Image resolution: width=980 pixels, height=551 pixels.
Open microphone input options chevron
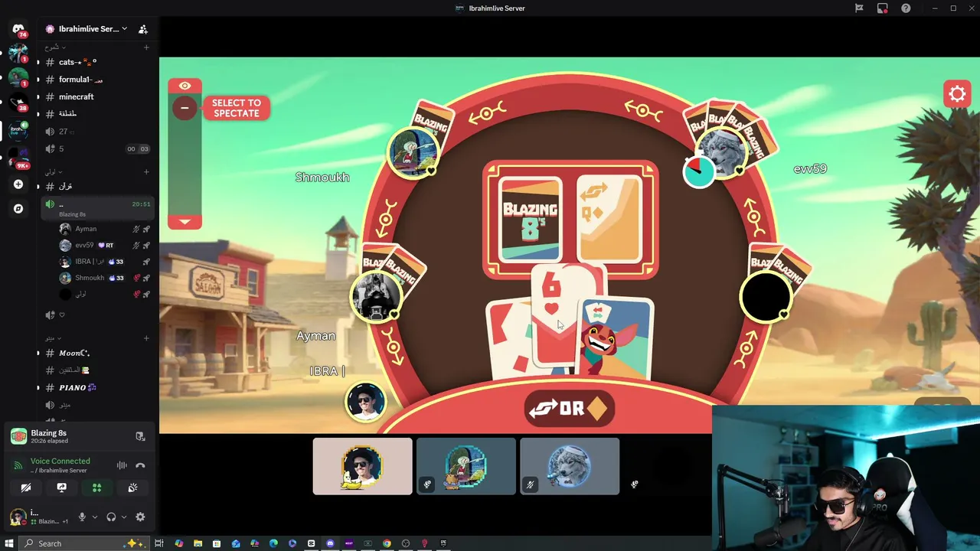coord(94,517)
